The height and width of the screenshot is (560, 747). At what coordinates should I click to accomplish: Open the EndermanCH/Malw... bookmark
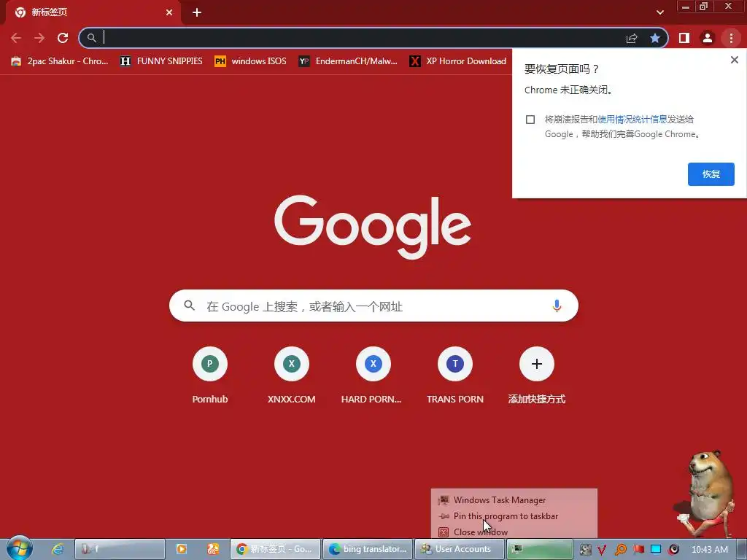348,61
